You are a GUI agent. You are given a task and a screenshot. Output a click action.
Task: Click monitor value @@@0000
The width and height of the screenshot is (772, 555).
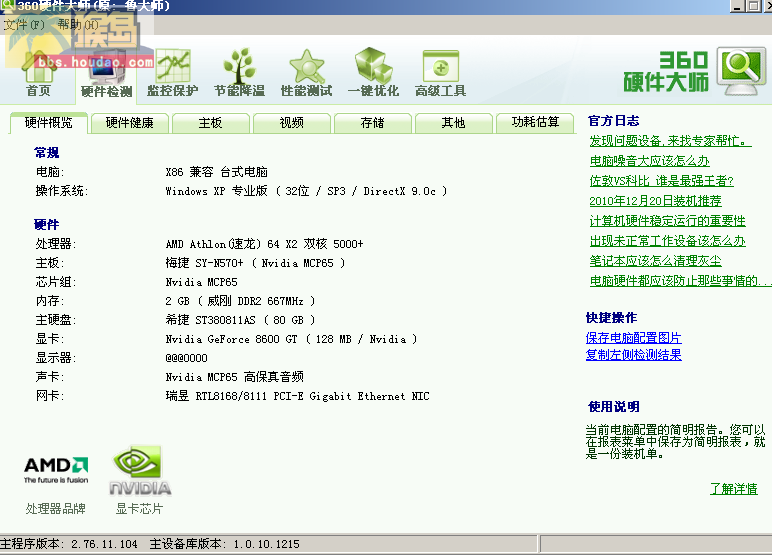(x=187, y=358)
